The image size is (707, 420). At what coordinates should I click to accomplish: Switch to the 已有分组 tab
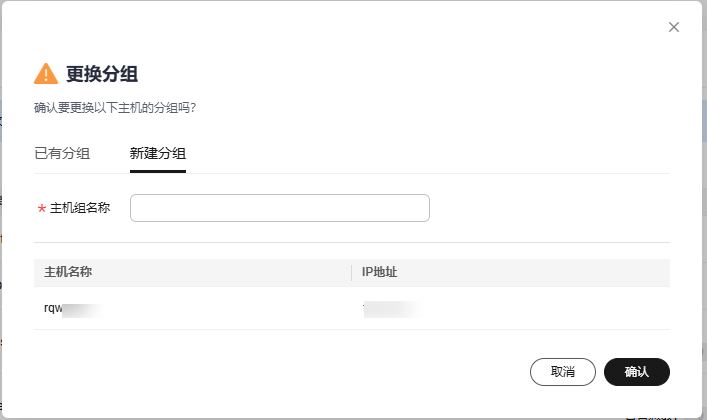click(62, 153)
